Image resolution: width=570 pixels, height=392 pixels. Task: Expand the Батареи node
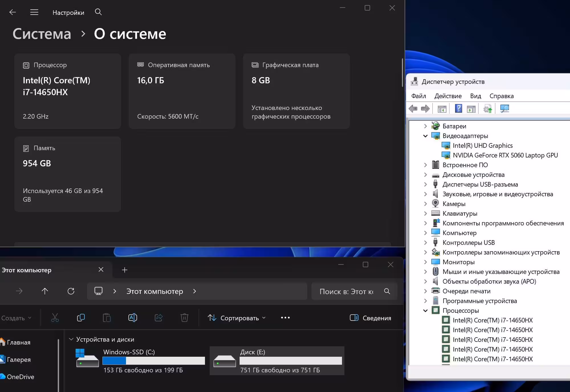coord(425,126)
